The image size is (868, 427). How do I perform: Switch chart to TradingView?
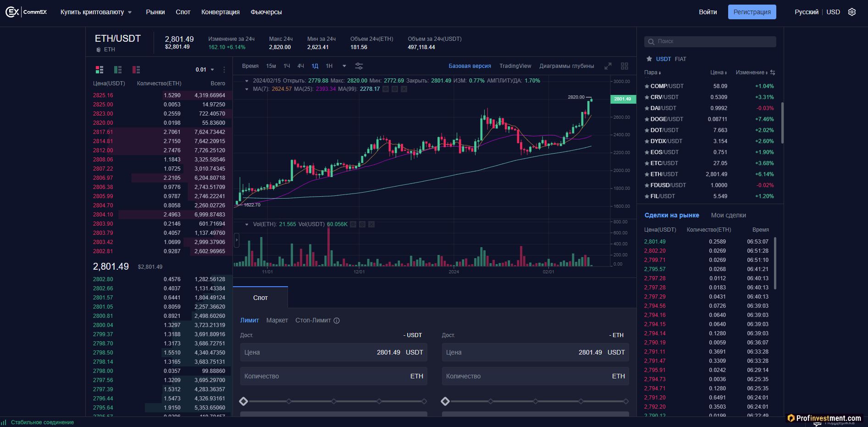515,66
